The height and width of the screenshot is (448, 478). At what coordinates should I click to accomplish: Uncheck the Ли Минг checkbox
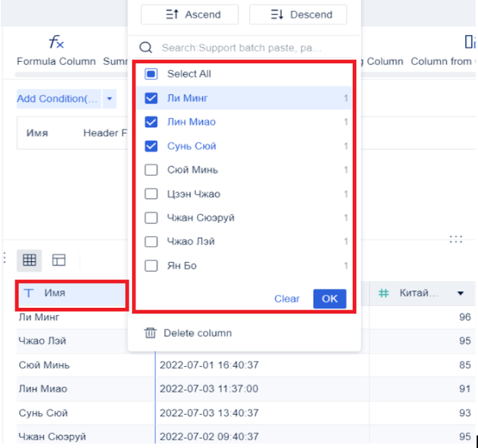pos(151,98)
